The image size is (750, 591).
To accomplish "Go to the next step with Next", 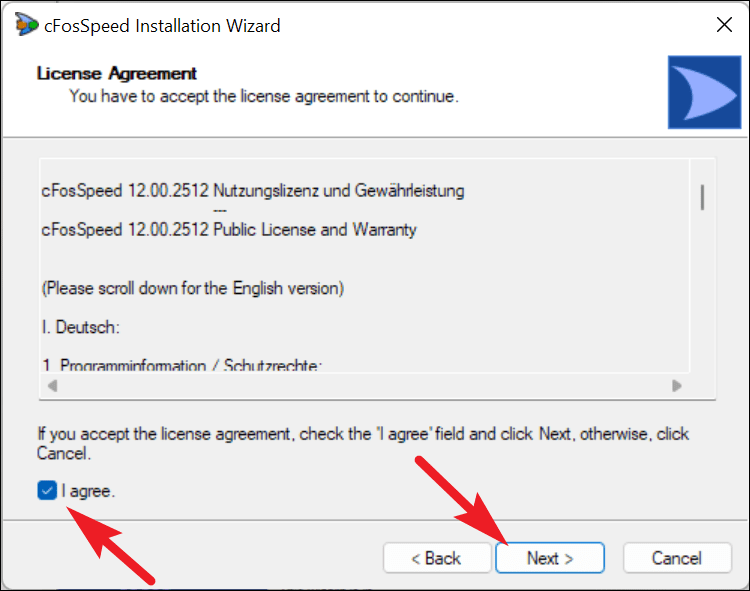I will coord(550,558).
